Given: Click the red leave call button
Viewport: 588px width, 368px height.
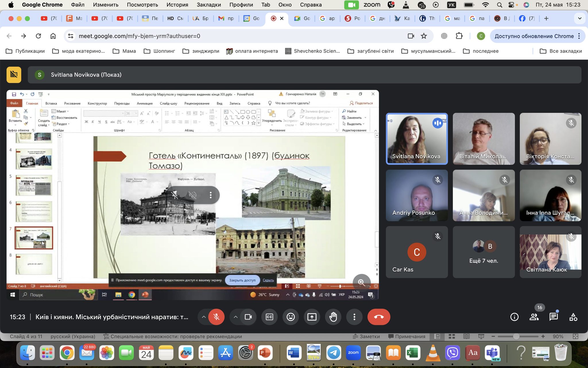Looking at the screenshot, I should [379, 317].
